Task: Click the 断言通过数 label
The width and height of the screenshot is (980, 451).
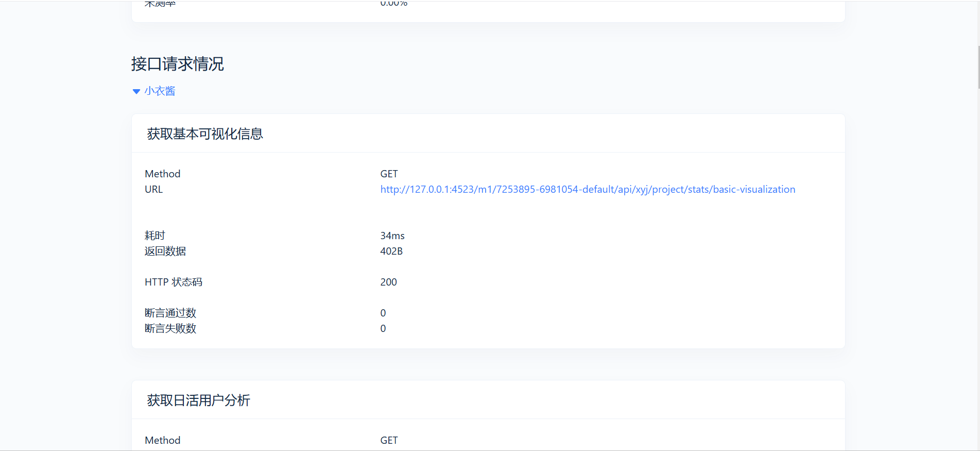Action: point(170,313)
